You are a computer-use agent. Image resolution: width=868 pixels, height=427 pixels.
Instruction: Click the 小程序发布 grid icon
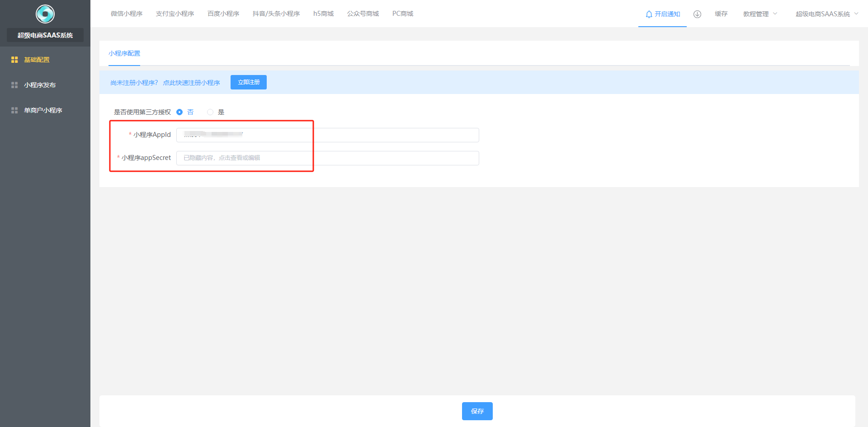point(14,85)
